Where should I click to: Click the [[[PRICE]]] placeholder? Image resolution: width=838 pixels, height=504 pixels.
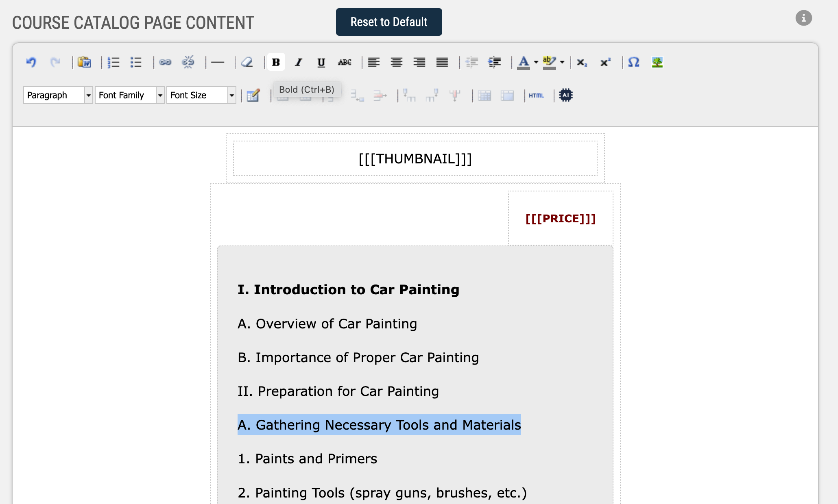pyautogui.click(x=561, y=219)
